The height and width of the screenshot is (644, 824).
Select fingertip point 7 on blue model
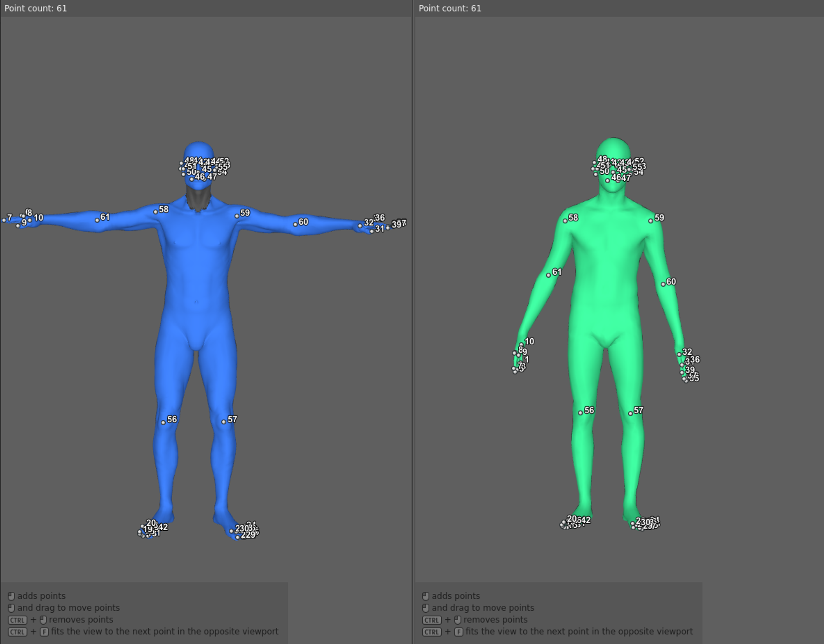coord(4,220)
